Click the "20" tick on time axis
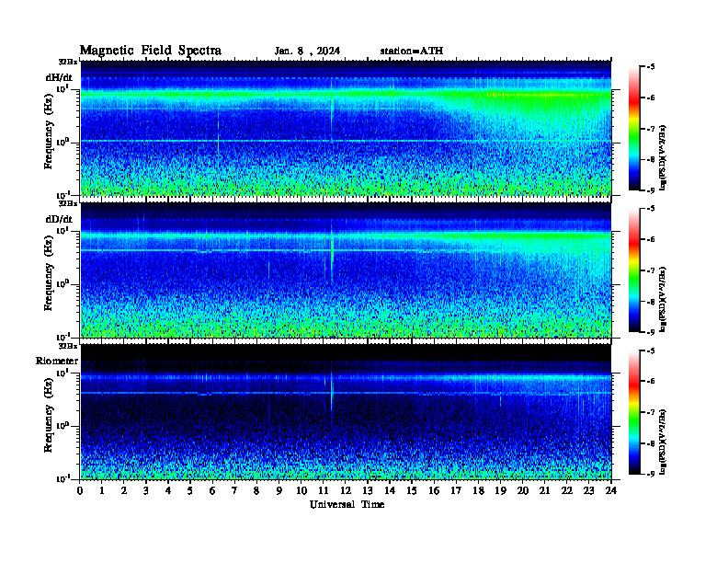This screenshot has height=563, width=728. (x=523, y=490)
